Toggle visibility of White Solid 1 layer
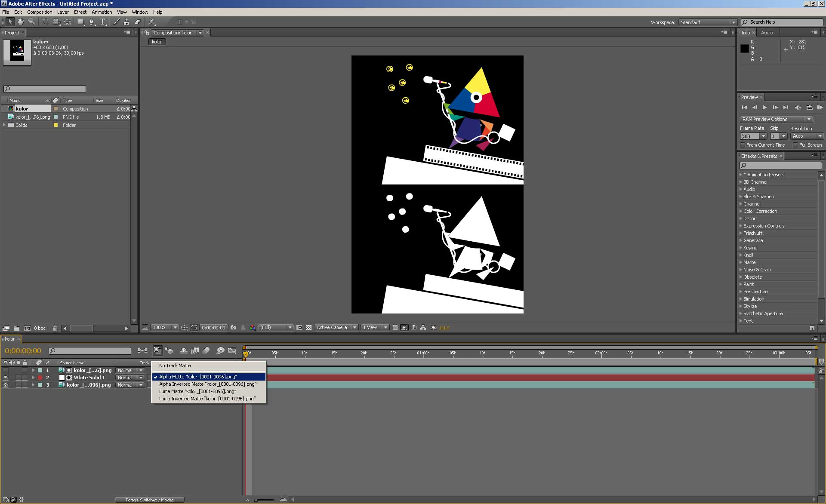The image size is (826, 504). [x=6, y=377]
